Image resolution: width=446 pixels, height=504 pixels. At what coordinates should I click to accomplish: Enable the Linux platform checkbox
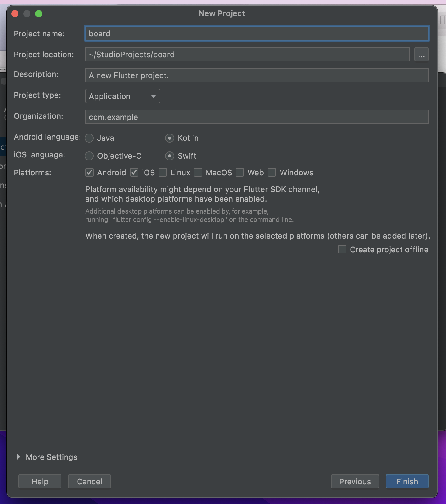[x=163, y=172]
